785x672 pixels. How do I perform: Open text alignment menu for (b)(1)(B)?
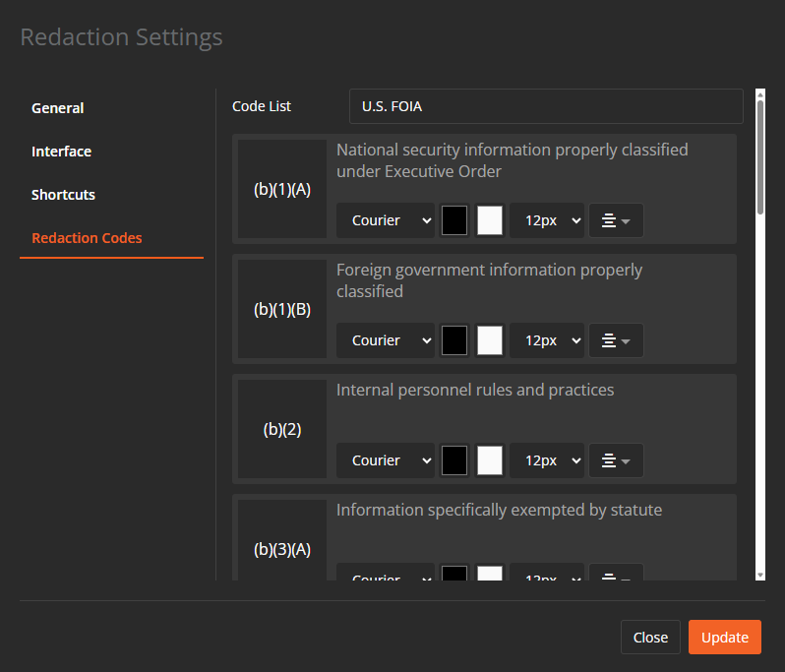pyautogui.click(x=616, y=340)
